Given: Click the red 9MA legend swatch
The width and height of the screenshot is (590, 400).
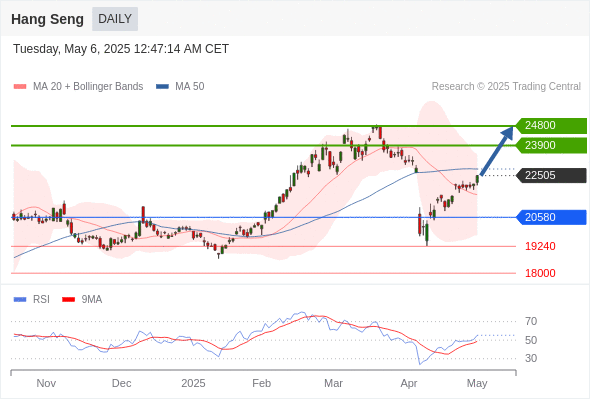Looking at the screenshot, I should coord(68,300).
